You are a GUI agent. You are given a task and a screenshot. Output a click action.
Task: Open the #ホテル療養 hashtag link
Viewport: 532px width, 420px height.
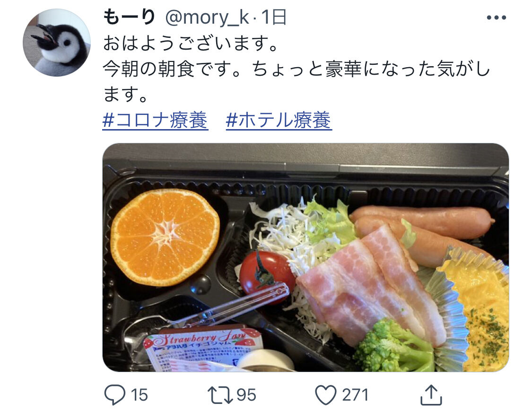(x=279, y=120)
